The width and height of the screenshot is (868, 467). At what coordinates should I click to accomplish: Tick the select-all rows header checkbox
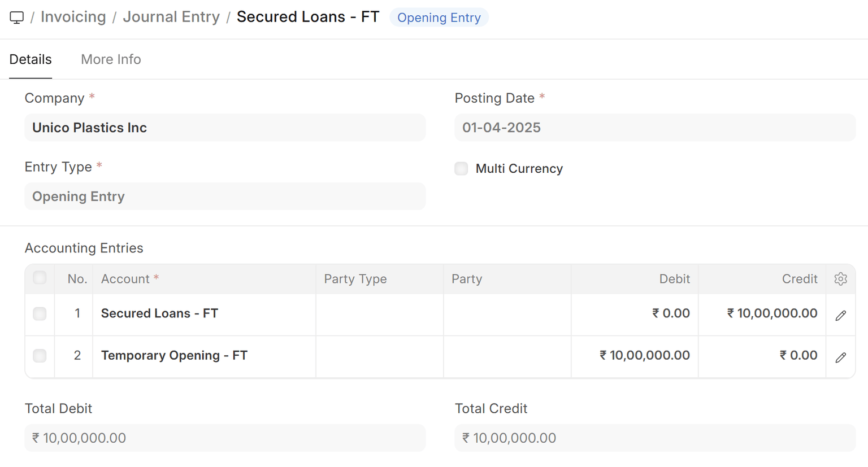[40, 278]
